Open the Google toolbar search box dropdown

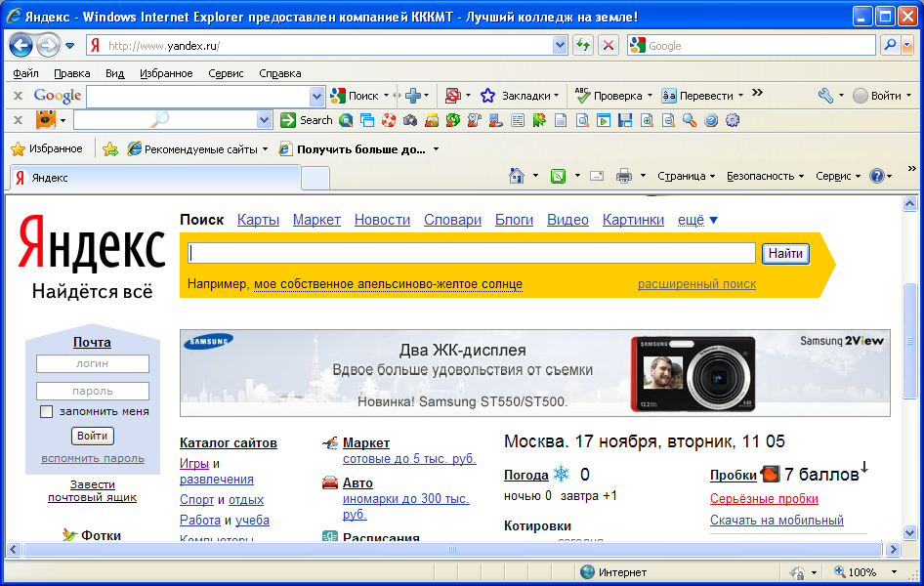pos(316,96)
